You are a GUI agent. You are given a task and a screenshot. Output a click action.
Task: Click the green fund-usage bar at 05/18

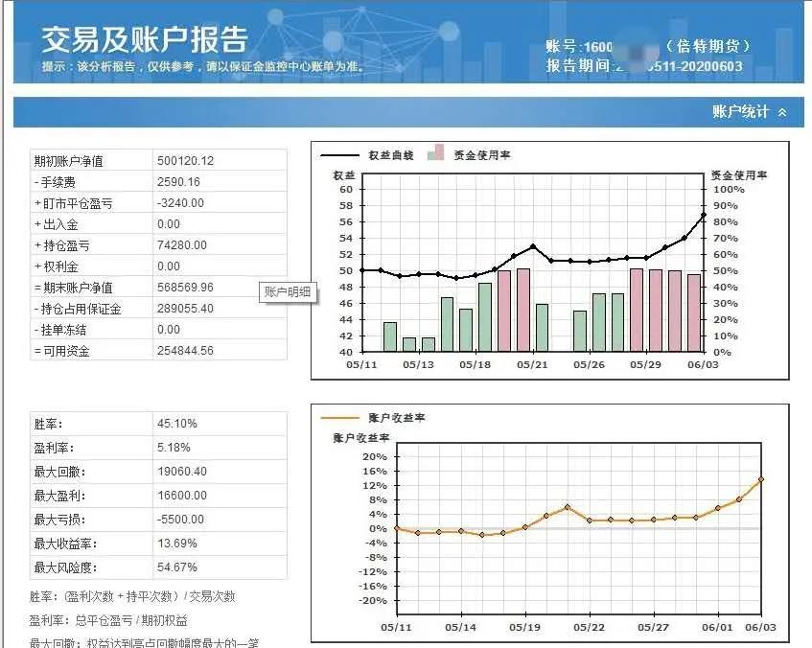pyautogui.click(x=483, y=316)
